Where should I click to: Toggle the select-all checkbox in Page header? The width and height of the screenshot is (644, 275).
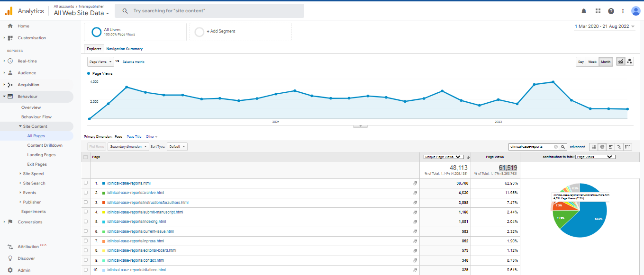[86, 157]
